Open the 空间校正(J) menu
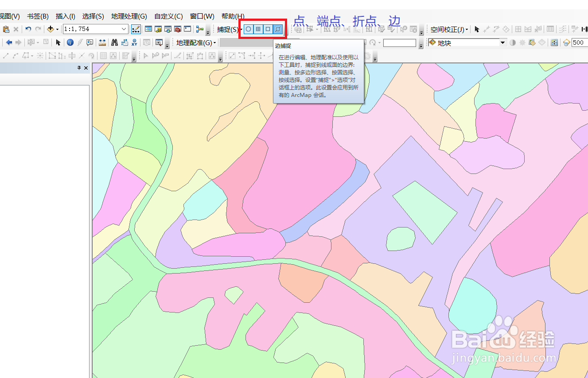Viewport: 588px width, 378px height. [448, 29]
